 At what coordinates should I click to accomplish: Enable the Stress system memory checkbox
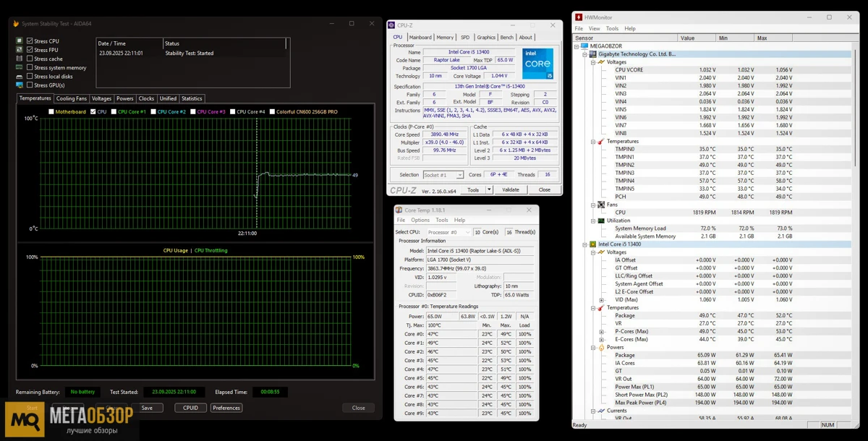point(30,67)
